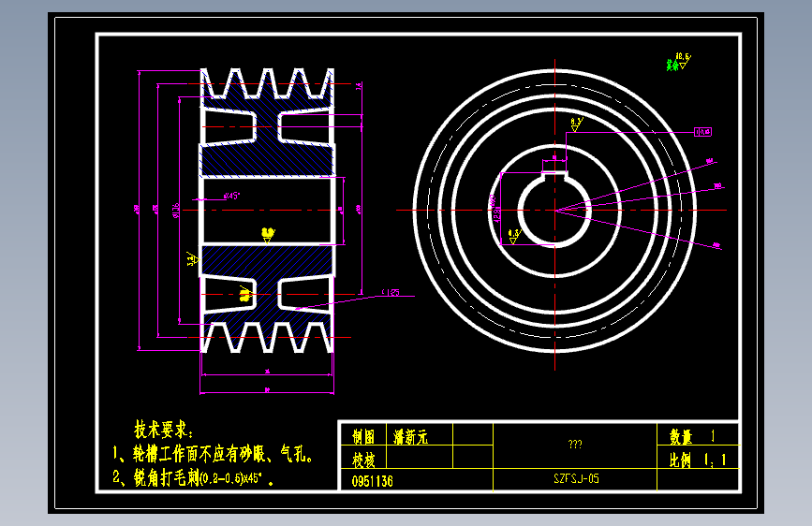Select the 'x45°' chamfer dimension text
The width and height of the screenshot is (812, 526).
coord(232,196)
